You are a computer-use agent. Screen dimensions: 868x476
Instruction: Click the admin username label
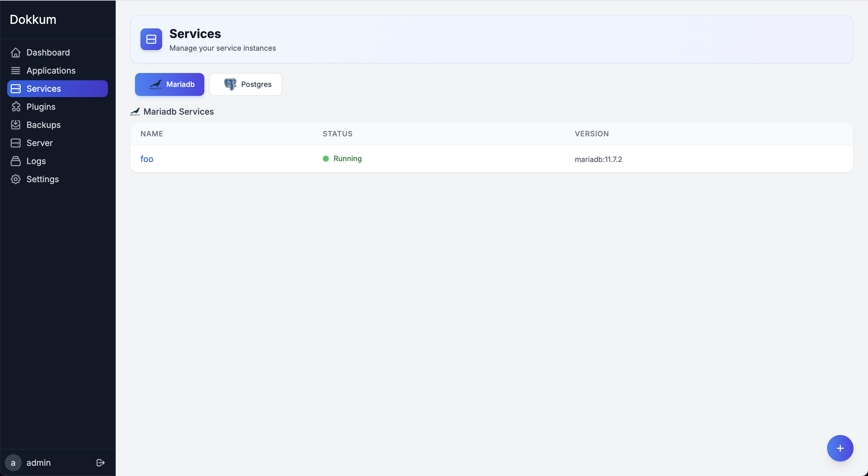tap(38, 462)
